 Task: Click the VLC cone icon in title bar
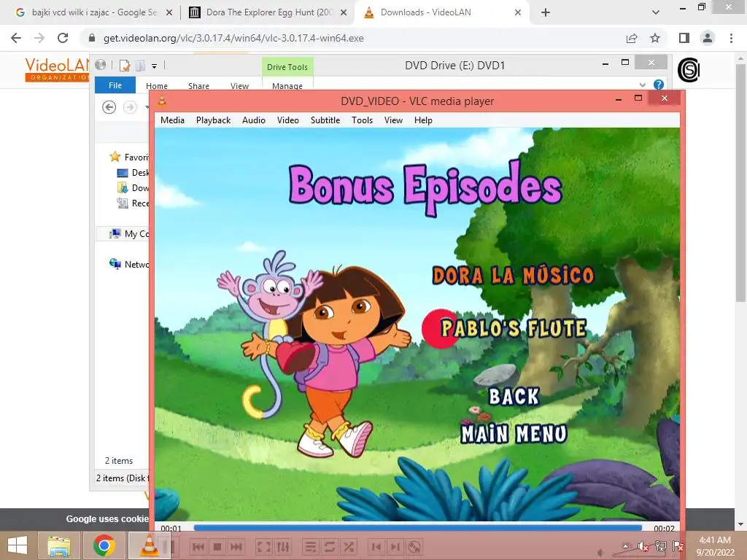click(162, 101)
